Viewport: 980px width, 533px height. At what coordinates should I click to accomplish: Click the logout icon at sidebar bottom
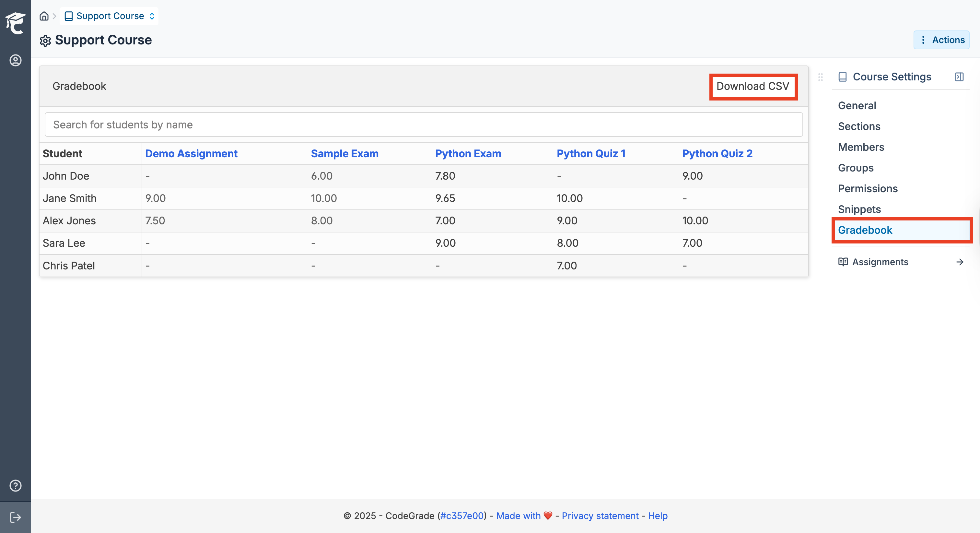click(15, 517)
